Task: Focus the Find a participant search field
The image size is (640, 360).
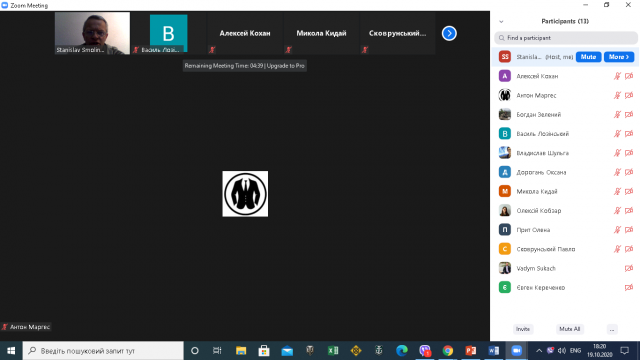Action: click(x=566, y=38)
